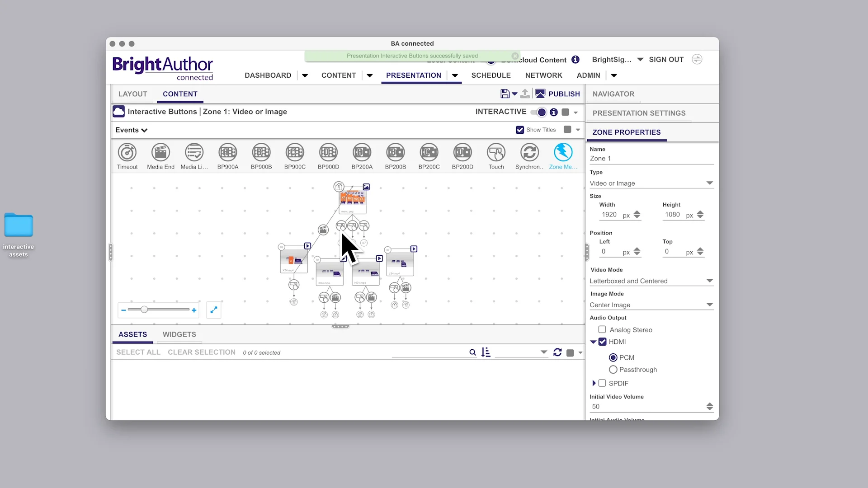Select the Zone Message event icon
Screen dimensions: 868x488
click(x=563, y=152)
